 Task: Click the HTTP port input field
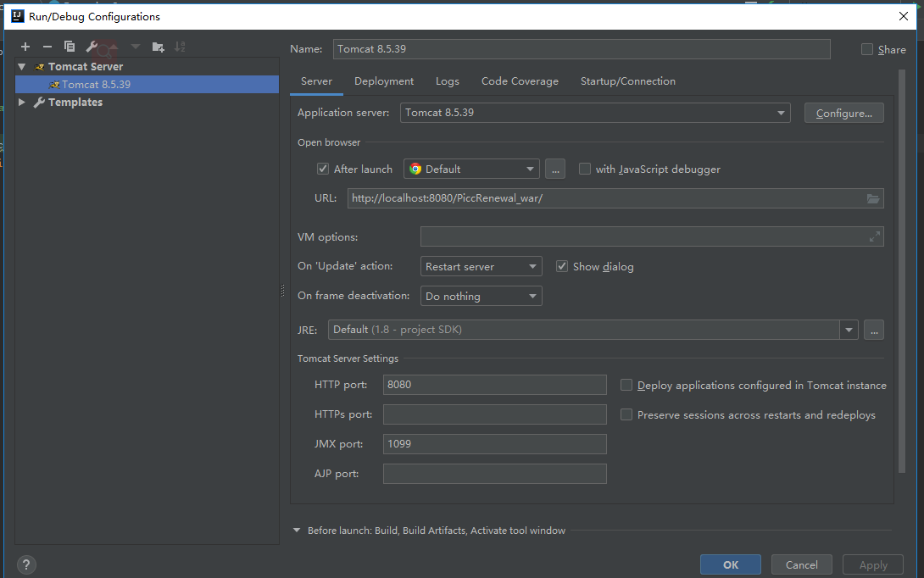click(494, 385)
